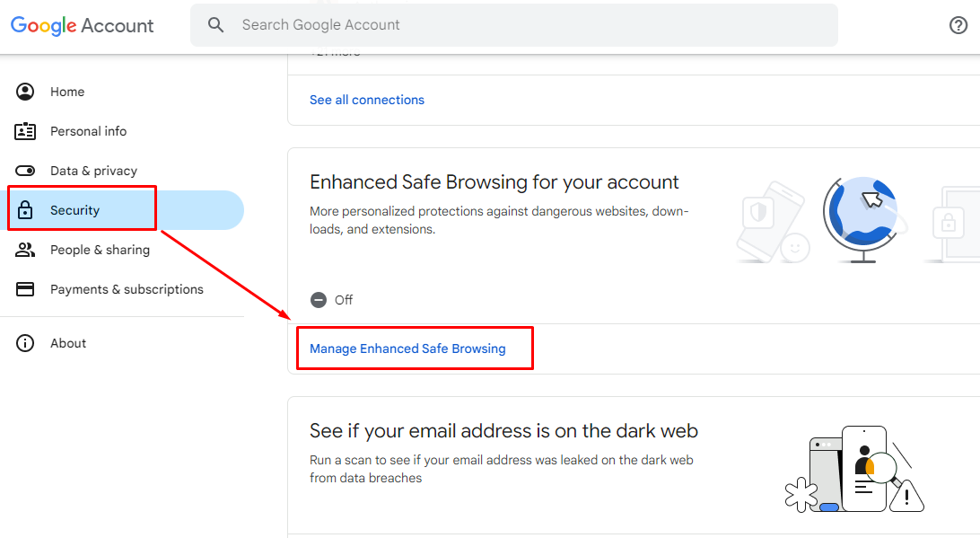
Task: Open the Home menu item
Action: click(x=66, y=91)
